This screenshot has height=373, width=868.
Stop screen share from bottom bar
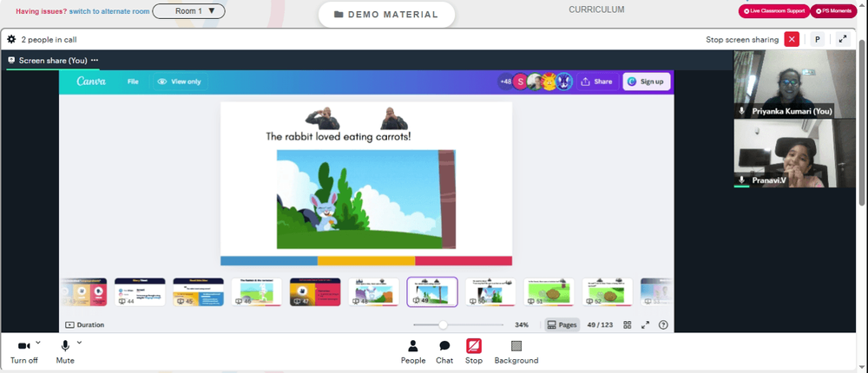click(x=474, y=352)
